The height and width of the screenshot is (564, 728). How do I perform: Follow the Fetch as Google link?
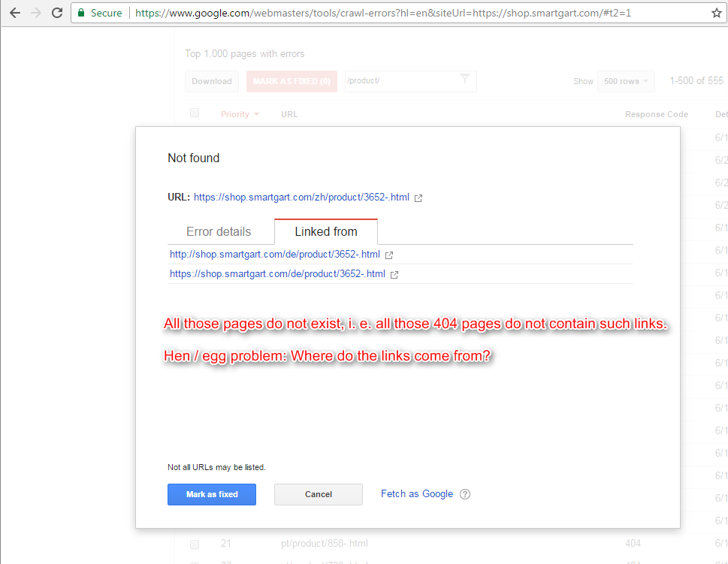click(417, 494)
